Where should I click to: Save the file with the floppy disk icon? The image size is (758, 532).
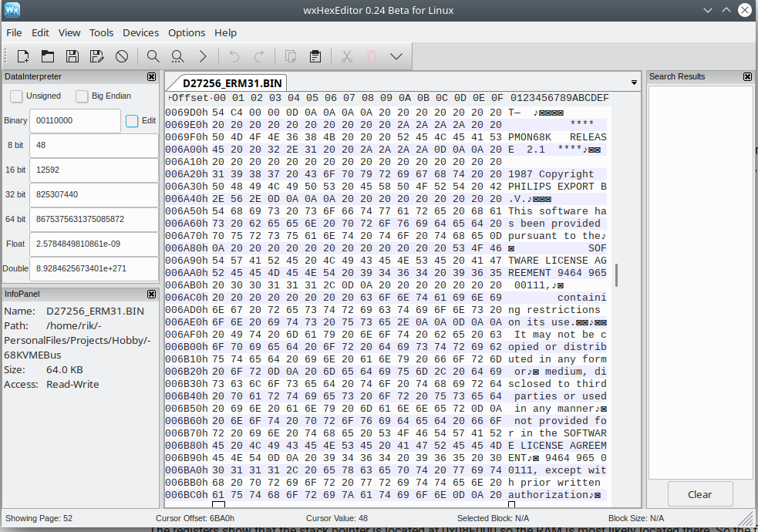click(72, 56)
